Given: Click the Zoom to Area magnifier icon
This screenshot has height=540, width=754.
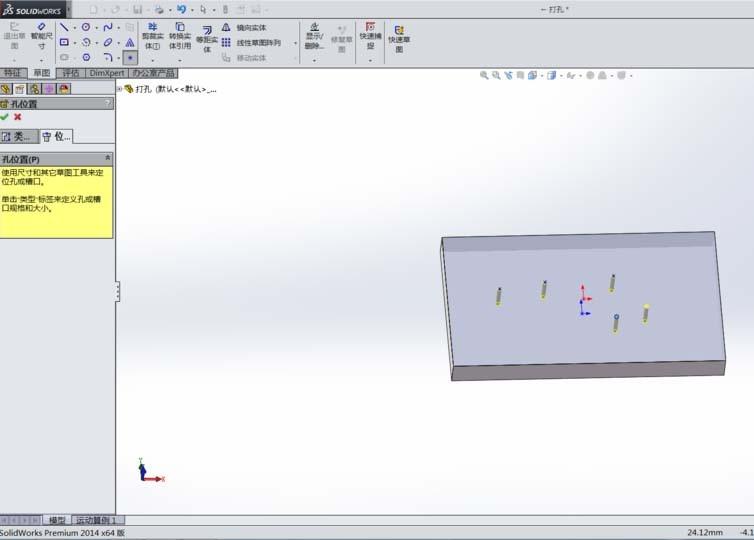Looking at the screenshot, I should tap(496, 75).
